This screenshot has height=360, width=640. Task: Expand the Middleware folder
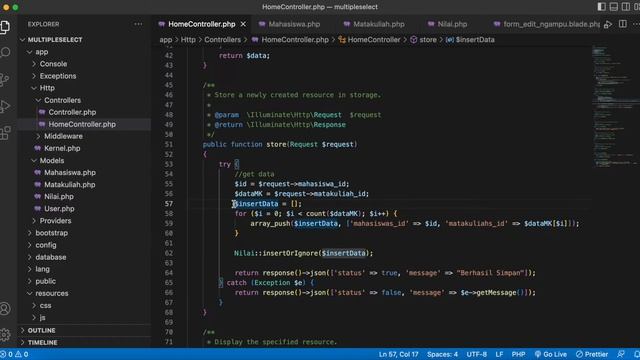tap(63, 136)
